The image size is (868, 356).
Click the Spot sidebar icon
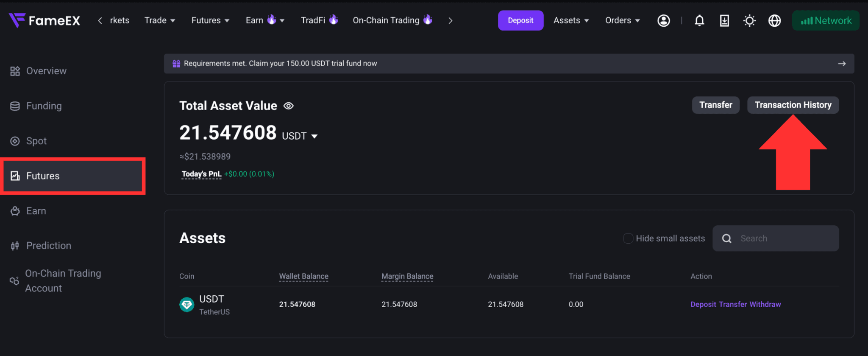15,141
